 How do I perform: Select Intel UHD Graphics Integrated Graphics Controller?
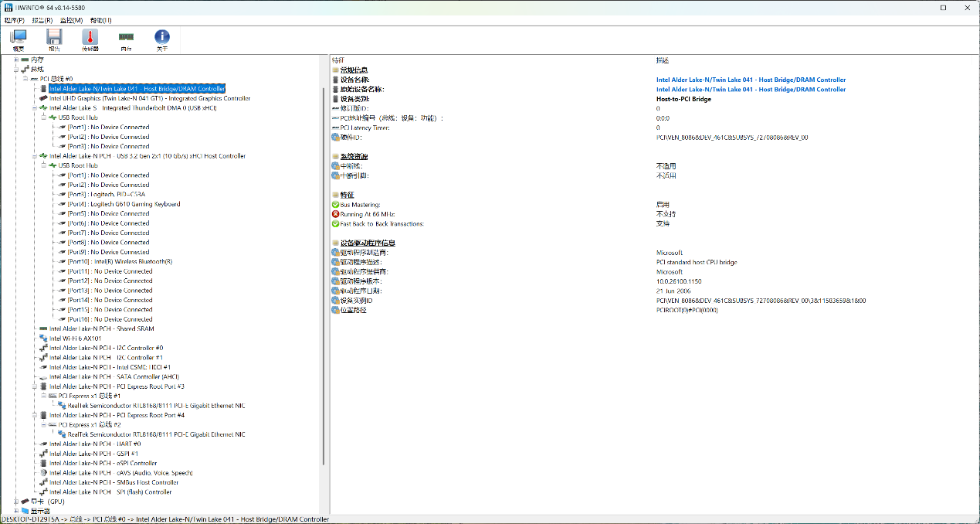pos(150,98)
